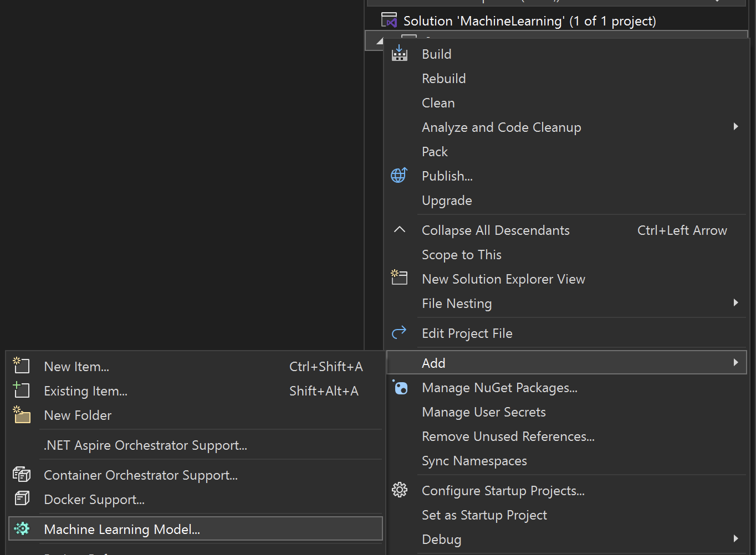The height and width of the screenshot is (555, 756).
Task: Open Manage NuGet Packages...
Action: [x=566, y=388]
